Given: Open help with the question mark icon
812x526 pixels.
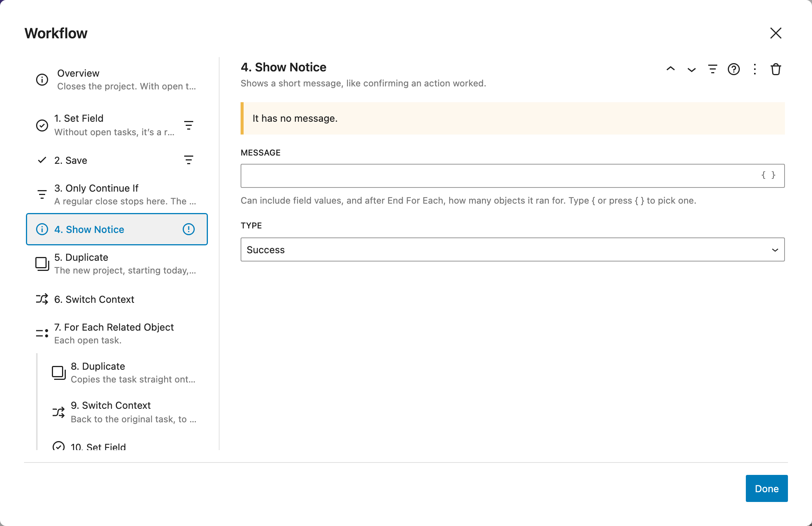Looking at the screenshot, I should [734, 69].
